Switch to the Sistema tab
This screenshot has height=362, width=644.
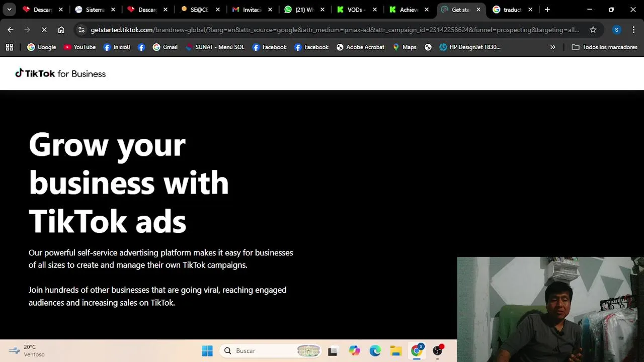tap(95, 10)
